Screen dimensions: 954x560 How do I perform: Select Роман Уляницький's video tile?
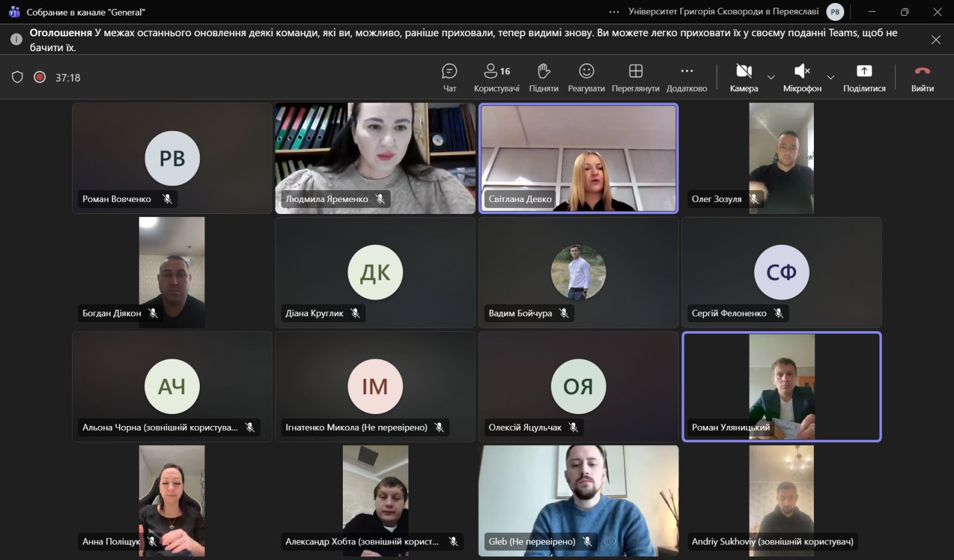click(x=781, y=386)
